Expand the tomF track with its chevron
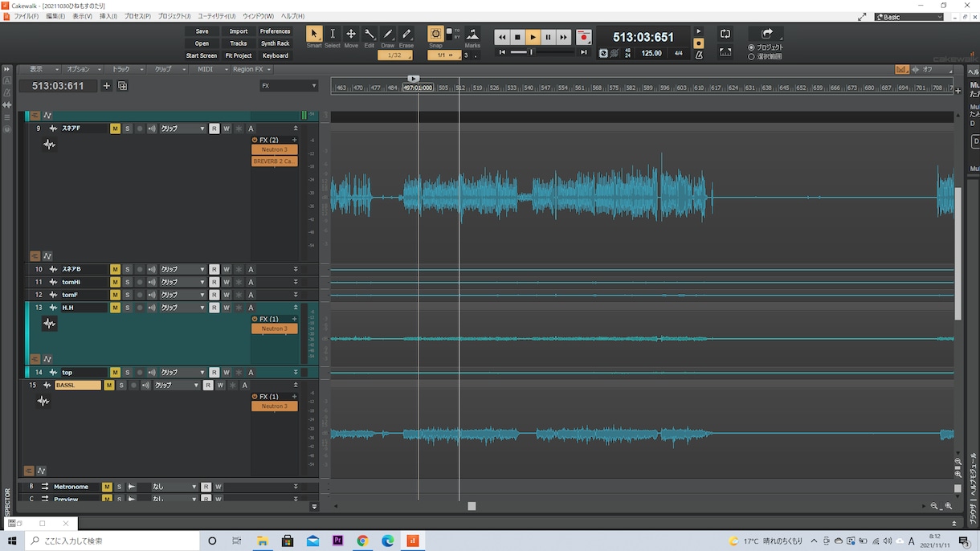The height and width of the screenshot is (551, 980). [296, 295]
